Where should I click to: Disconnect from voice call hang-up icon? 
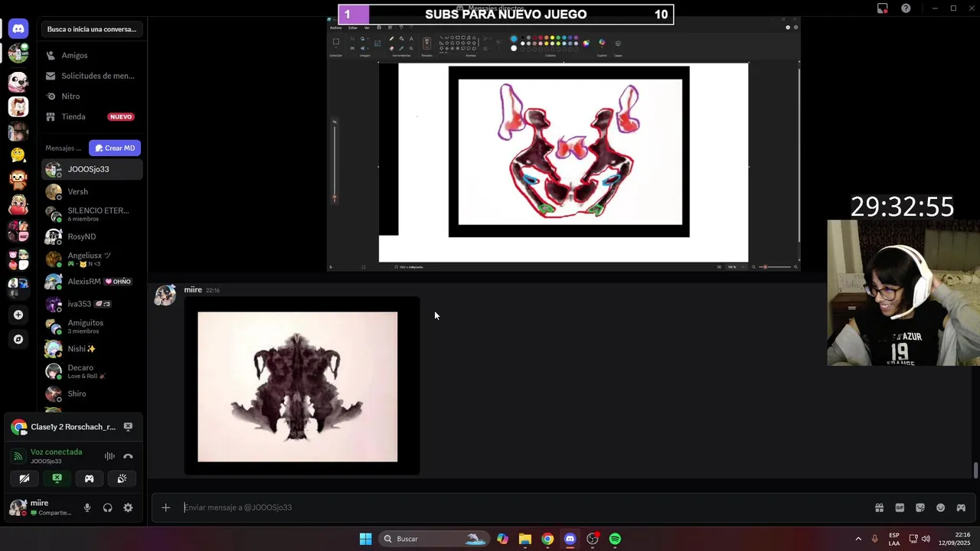(x=128, y=456)
